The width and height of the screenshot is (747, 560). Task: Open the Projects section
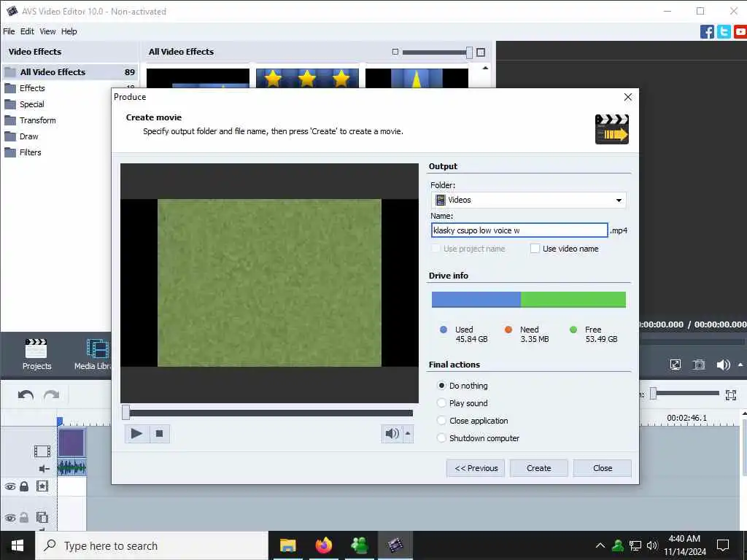(36, 355)
